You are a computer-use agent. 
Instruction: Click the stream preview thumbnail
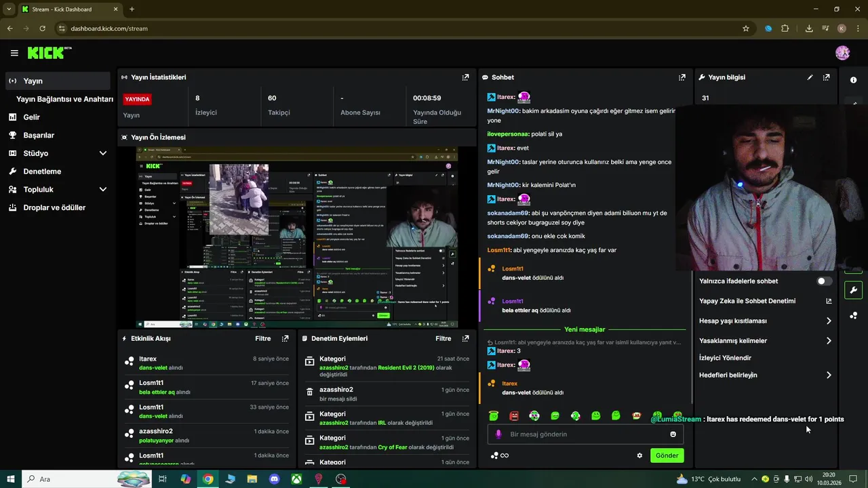click(x=296, y=237)
